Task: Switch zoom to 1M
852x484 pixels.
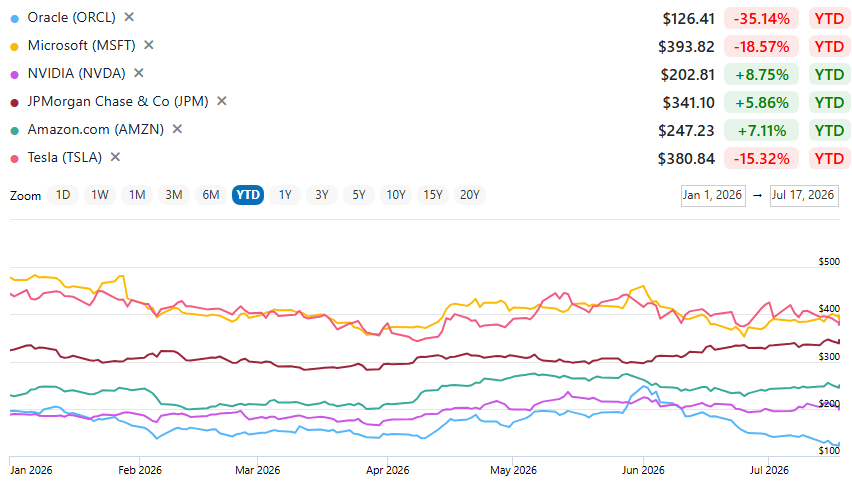Action: point(137,195)
